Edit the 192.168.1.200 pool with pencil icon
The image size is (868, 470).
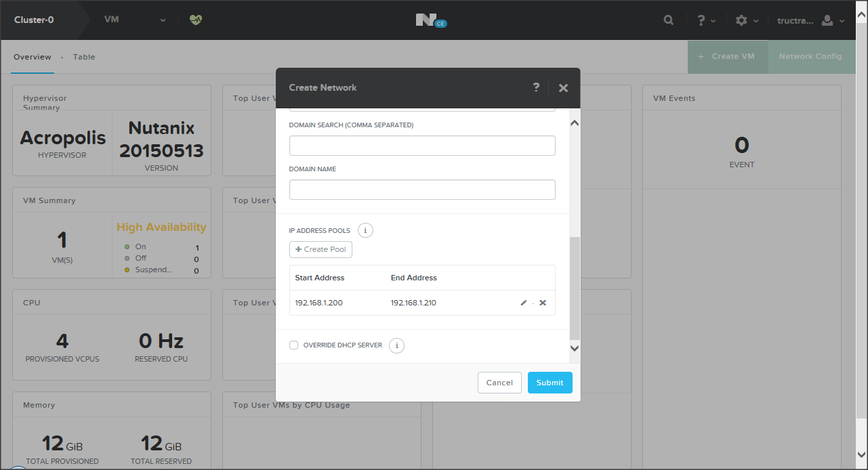click(524, 303)
